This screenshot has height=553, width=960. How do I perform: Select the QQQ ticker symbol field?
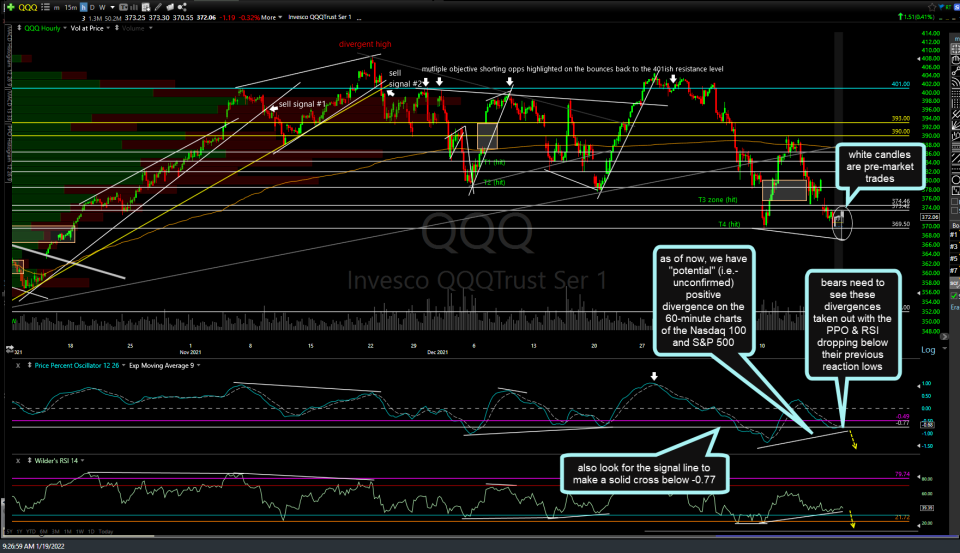(x=28, y=7)
